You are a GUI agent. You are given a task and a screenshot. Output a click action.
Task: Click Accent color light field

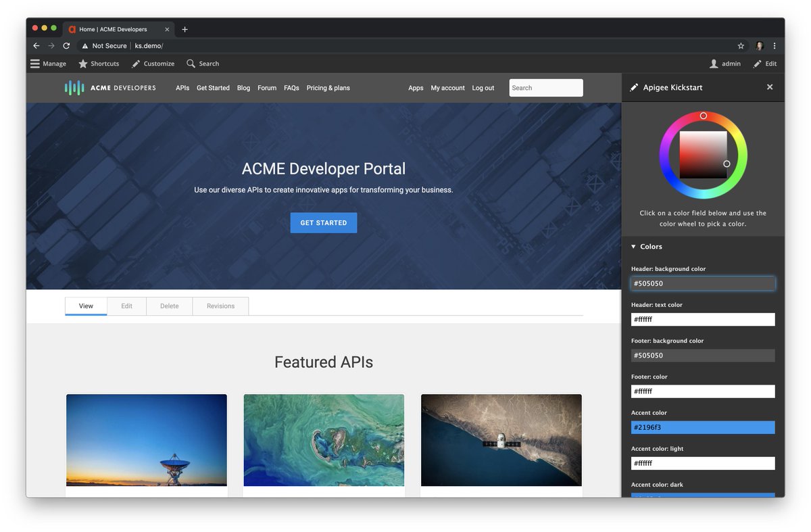coord(703,464)
